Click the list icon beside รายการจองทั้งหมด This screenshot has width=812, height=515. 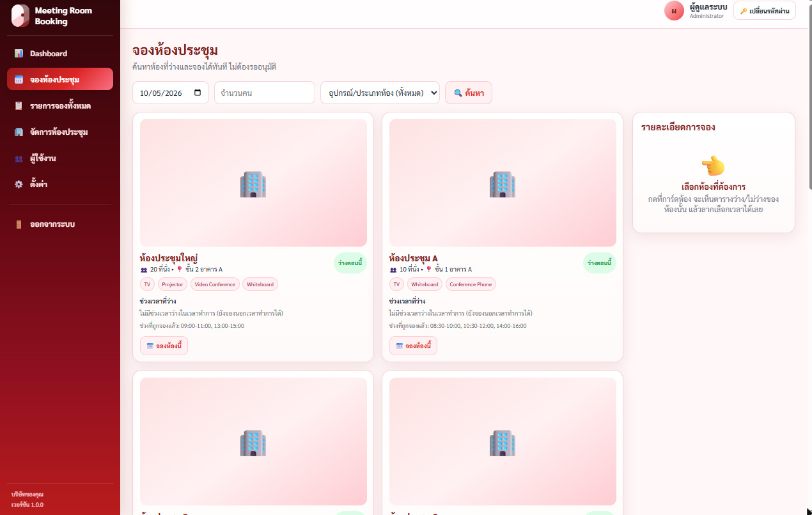[x=19, y=106]
